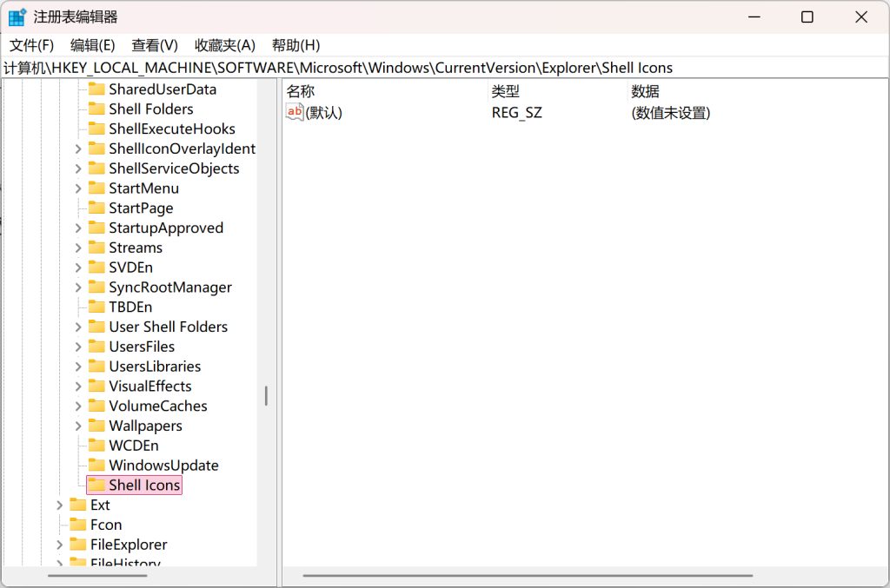Expand the StartupApproved key
Screen dimensions: 890x588
pos(78,228)
